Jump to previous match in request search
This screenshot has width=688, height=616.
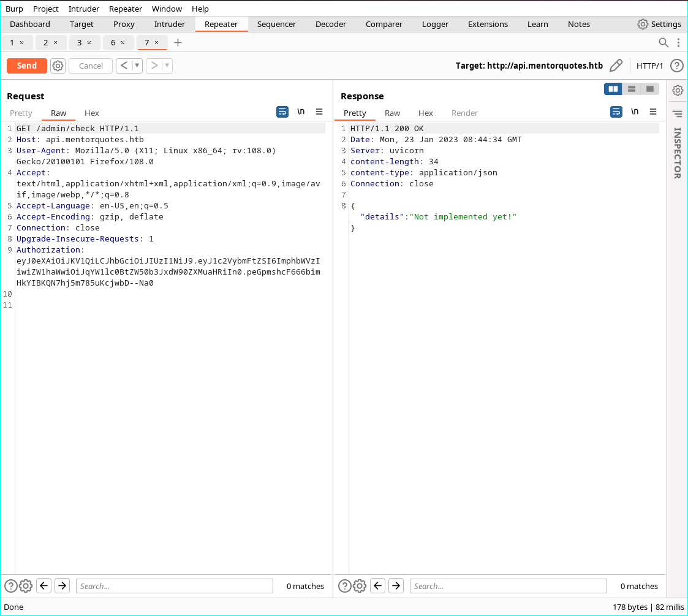pyautogui.click(x=44, y=586)
